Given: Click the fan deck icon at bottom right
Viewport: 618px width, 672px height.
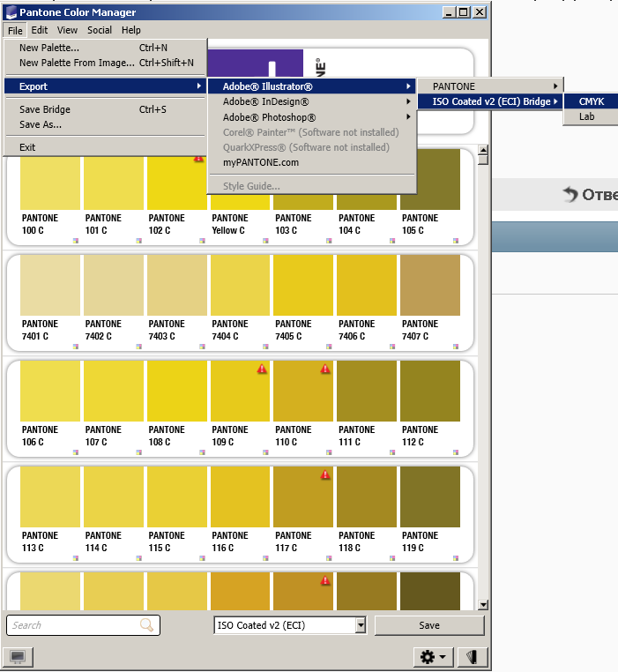Looking at the screenshot, I should [x=472, y=657].
